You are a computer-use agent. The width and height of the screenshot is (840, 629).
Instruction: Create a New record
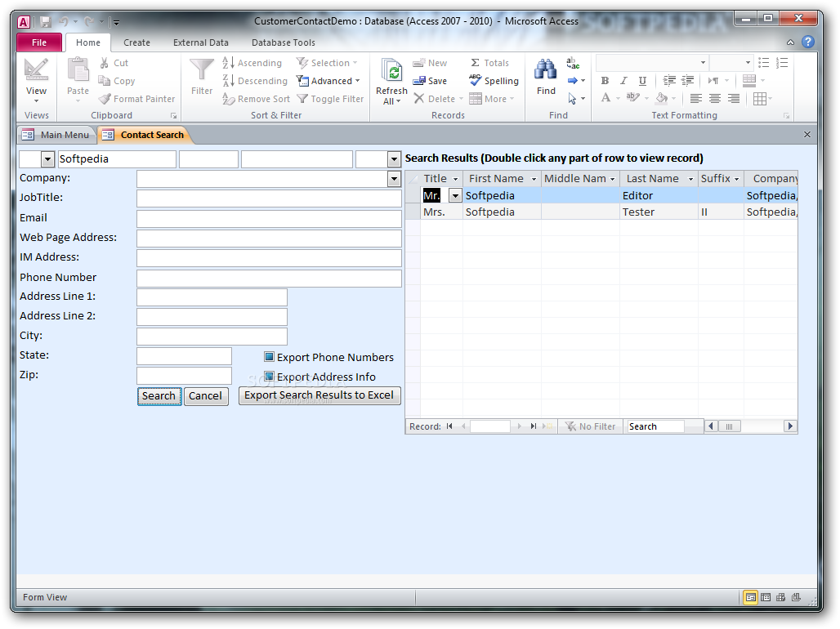430,63
